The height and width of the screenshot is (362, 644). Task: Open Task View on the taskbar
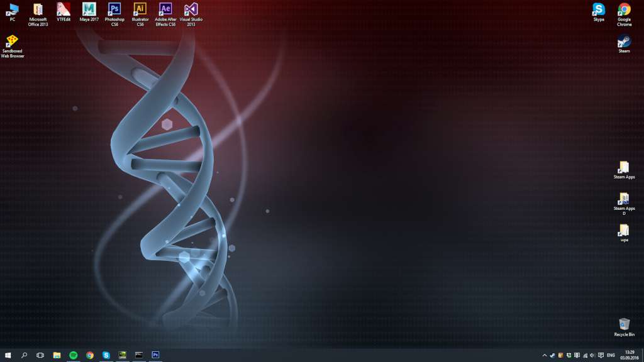coord(40,355)
